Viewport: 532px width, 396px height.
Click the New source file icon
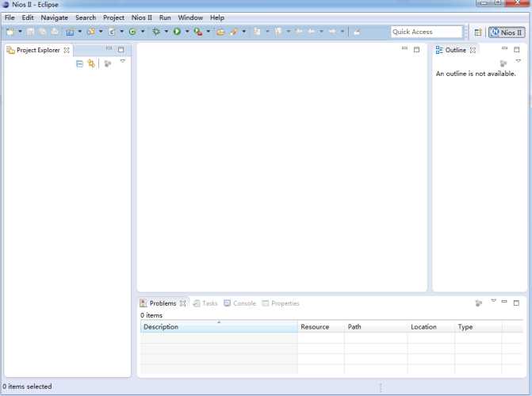[112, 32]
